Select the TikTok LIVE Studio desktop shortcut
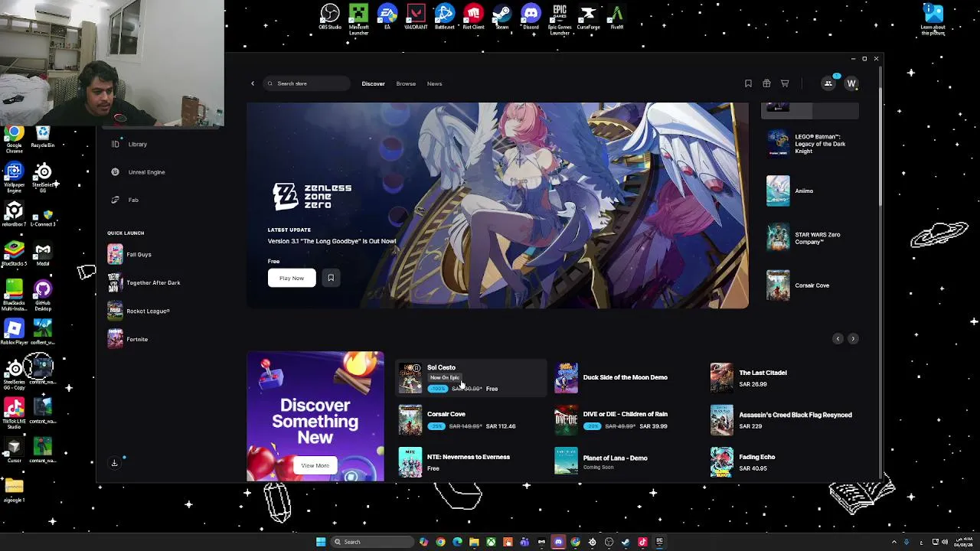The width and height of the screenshot is (980, 551). [15, 412]
